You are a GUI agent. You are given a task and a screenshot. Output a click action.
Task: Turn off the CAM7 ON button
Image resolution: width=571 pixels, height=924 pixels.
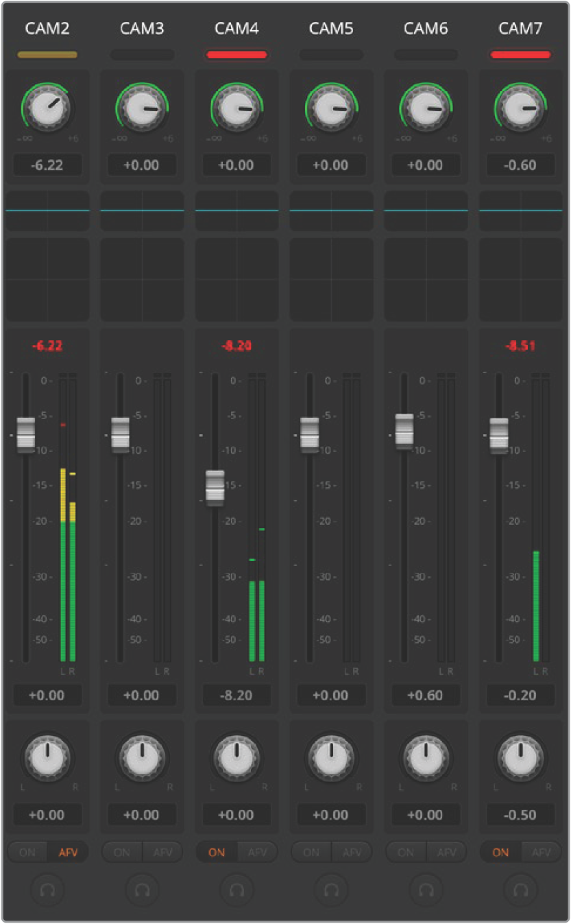click(500, 852)
